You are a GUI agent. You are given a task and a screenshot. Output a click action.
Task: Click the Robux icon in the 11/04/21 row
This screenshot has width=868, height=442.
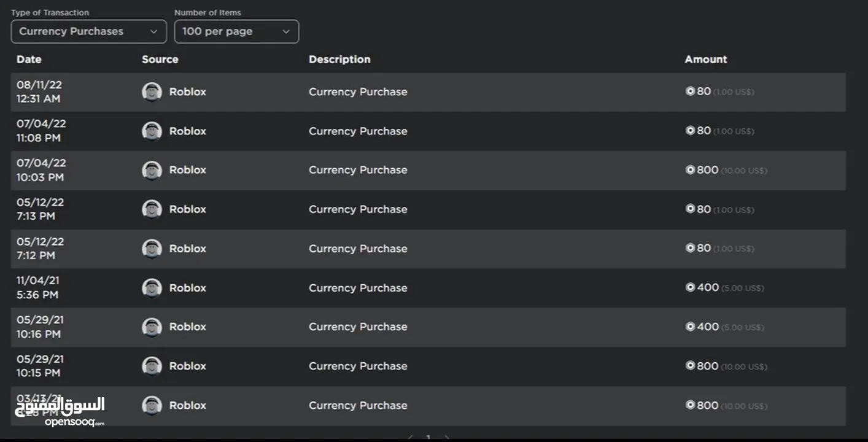pos(690,287)
